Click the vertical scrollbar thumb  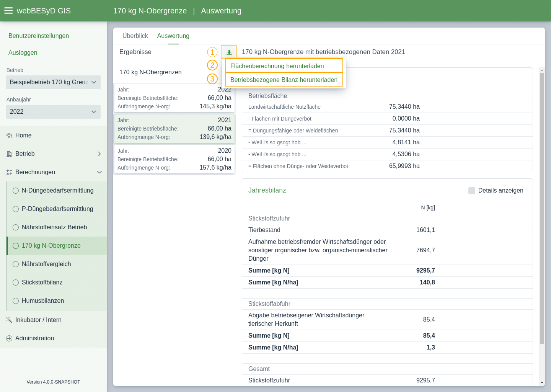(x=542, y=209)
